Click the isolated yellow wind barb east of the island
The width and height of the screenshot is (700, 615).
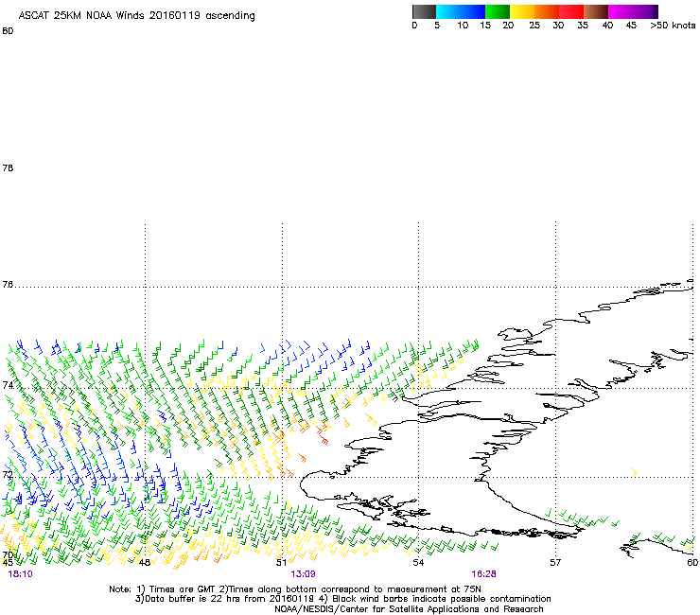(x=635, y=471)
